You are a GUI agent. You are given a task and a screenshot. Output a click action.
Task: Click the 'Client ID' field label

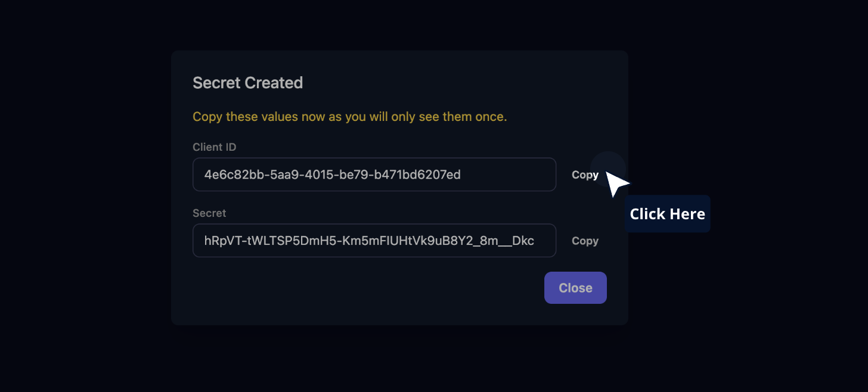pos(214,147)
